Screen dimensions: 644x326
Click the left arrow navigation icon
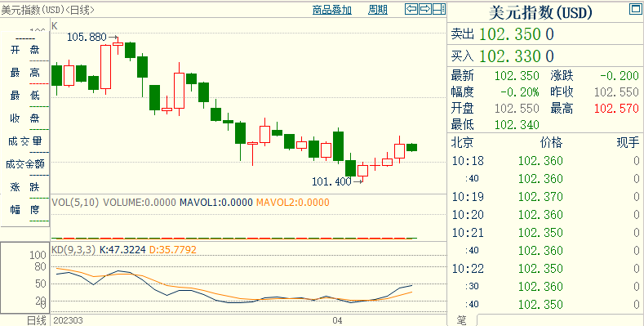coord(411,9)
